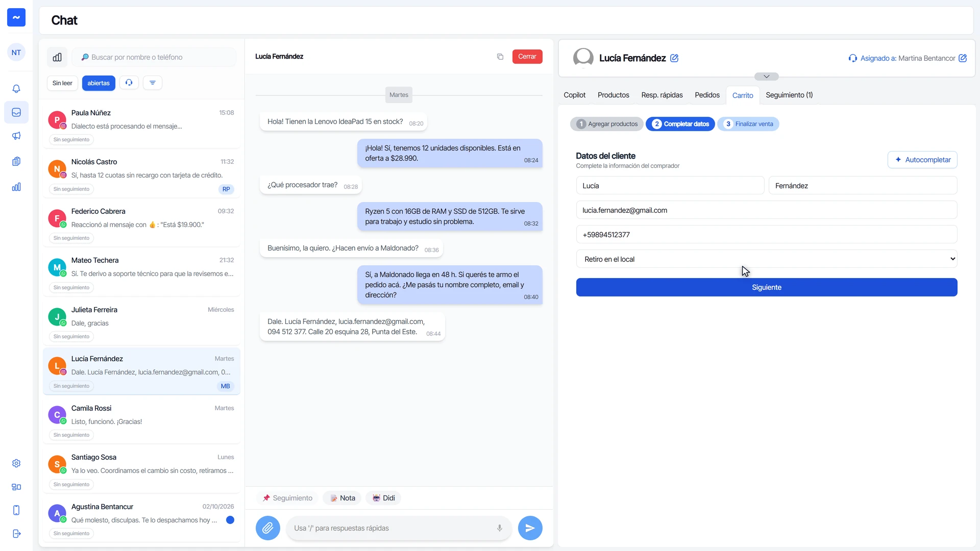Go to step 1 Agregar productos

pyautogui.click(x=607, y=124)
